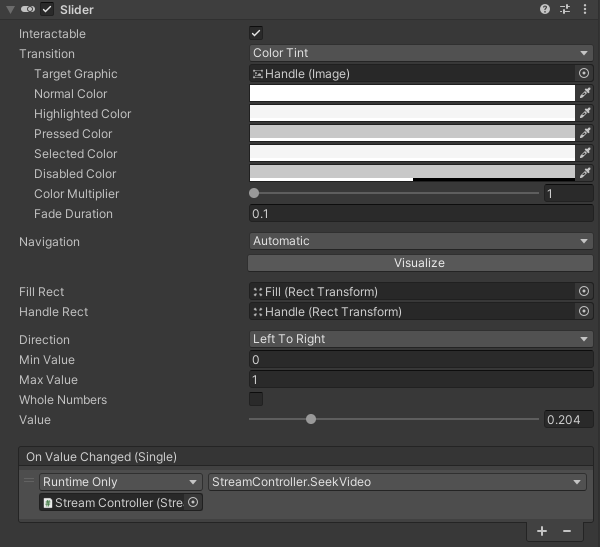This screenshot has height=547, width=600.
Task: Open the Normal Color swatch
Action: (x=412, y=93)
